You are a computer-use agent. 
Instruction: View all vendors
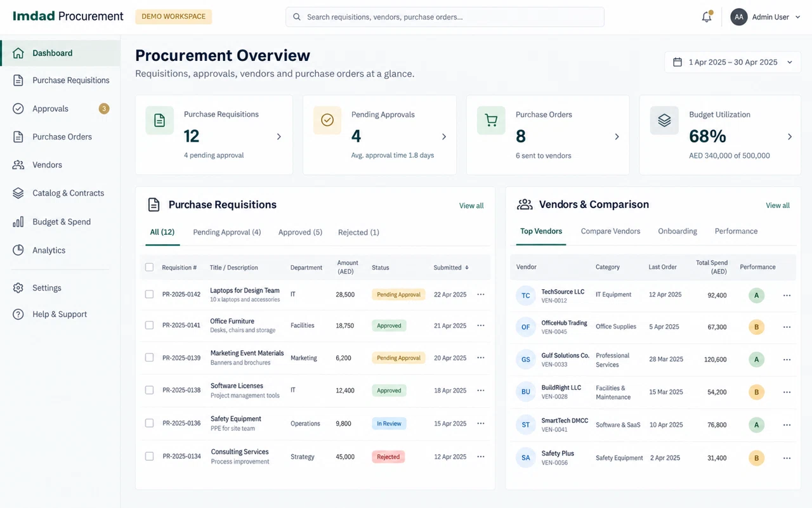pos(778,205)
